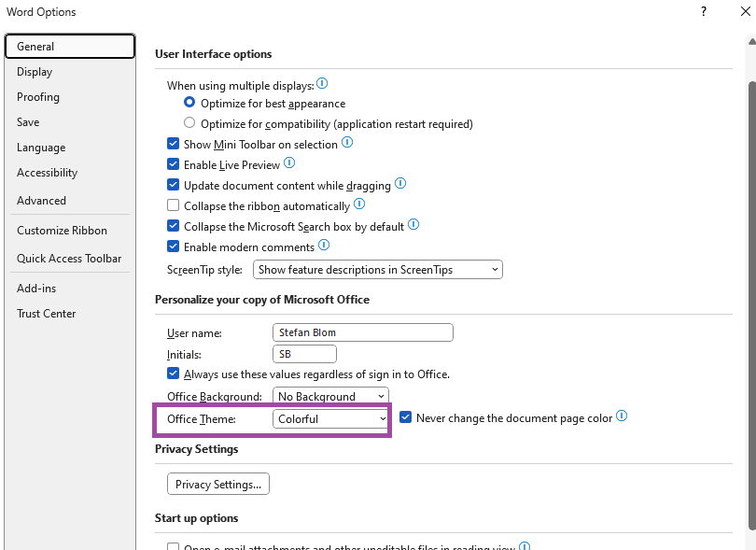
Task: Expand the ScreenTip style dropdown
Action: click(x=378, y=270)
